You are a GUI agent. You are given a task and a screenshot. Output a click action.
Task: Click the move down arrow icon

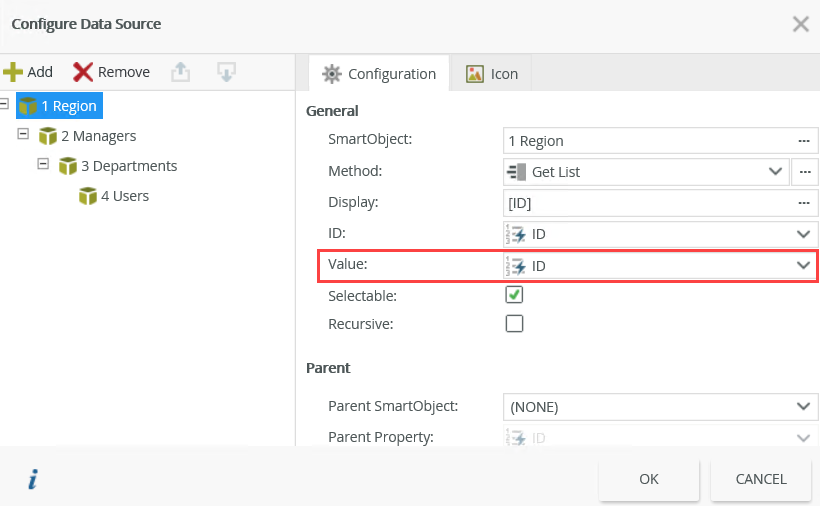[227, 72]
